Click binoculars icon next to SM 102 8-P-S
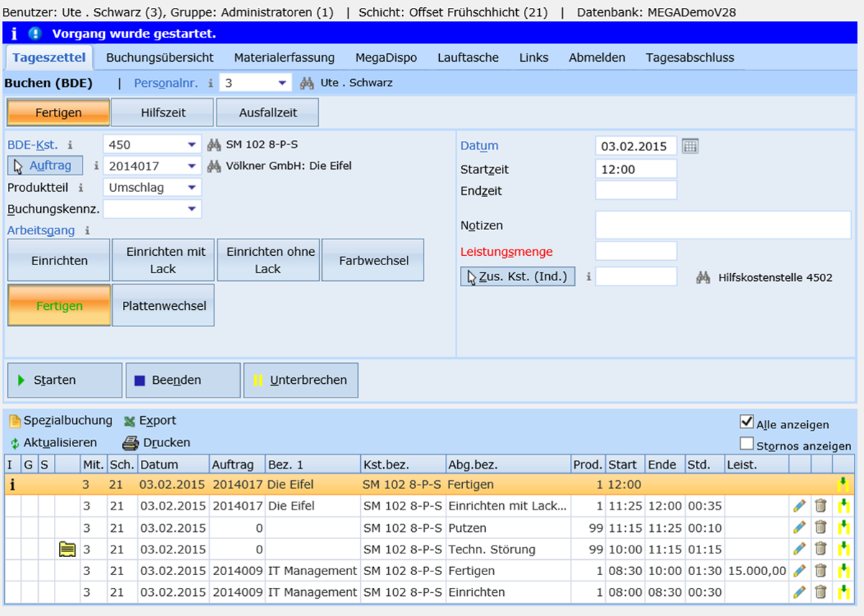This screenshot has height=616, width=864. (213, 145)
